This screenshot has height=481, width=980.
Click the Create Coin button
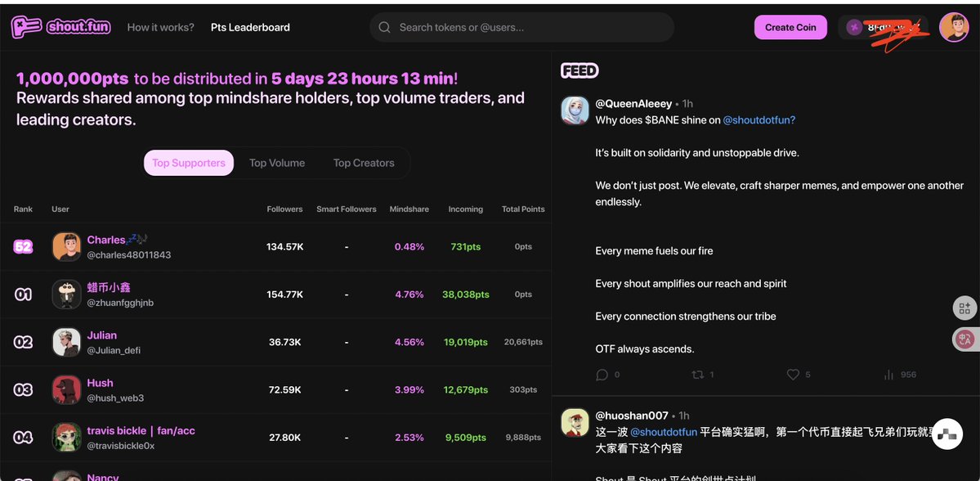point(790,28)
